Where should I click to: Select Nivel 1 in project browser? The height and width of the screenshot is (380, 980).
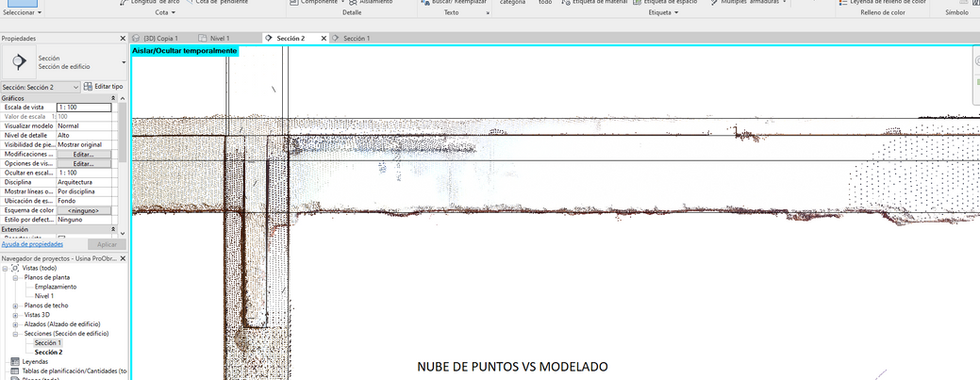[44, 296]
